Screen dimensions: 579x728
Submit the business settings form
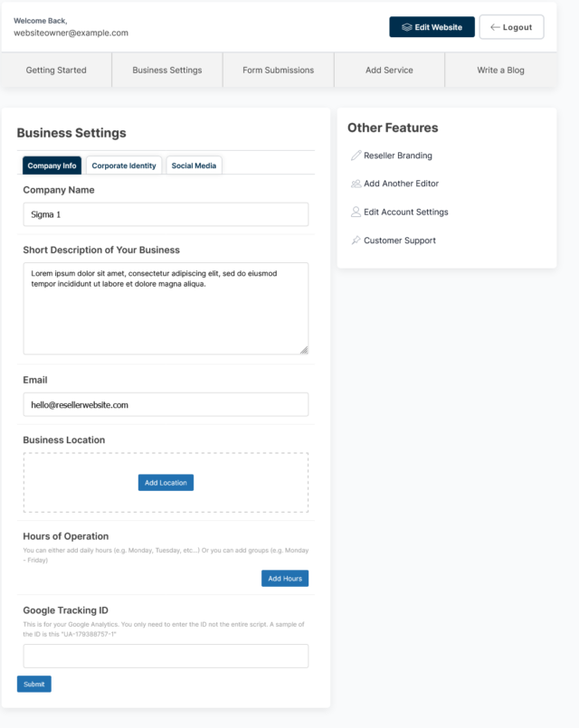[x=34, y=685]
